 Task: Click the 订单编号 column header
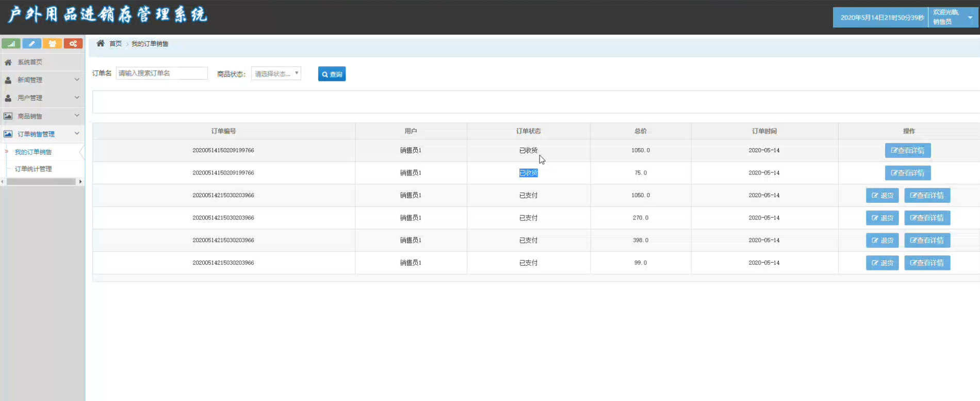[223, 131]
